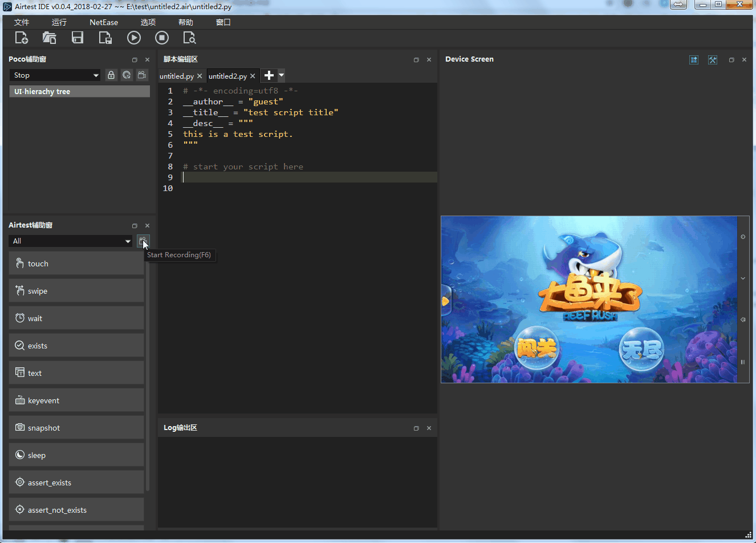Viewport: 756px width, 543px height.
Task: Click the wait command button
Action: coord(76,318)
